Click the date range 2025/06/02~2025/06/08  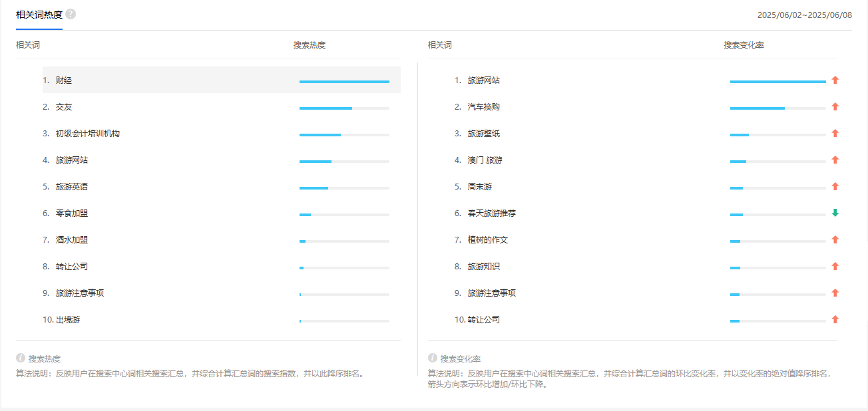pyautogui.click(x=804, y=15)
